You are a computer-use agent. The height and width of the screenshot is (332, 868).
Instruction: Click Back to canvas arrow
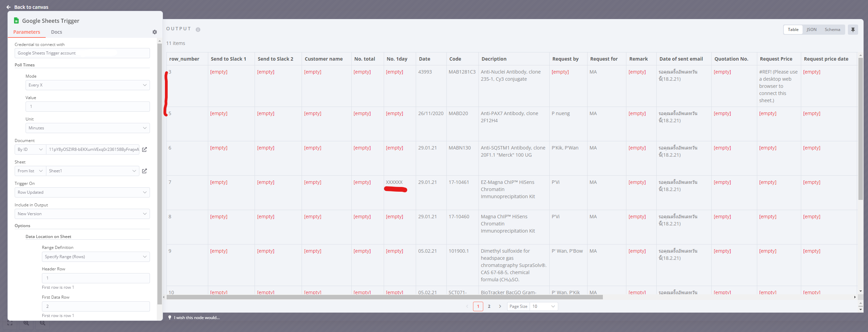[9, 7]
